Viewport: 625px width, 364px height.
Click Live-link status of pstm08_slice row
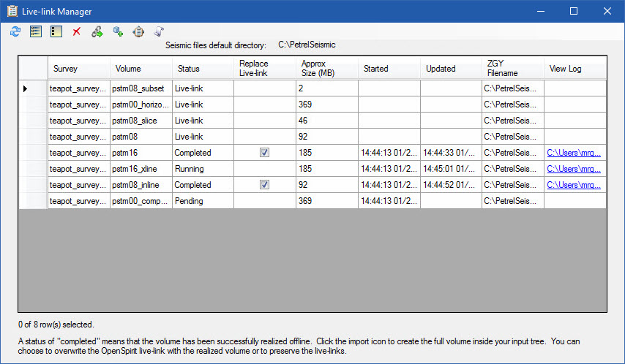tap(203, 121)
